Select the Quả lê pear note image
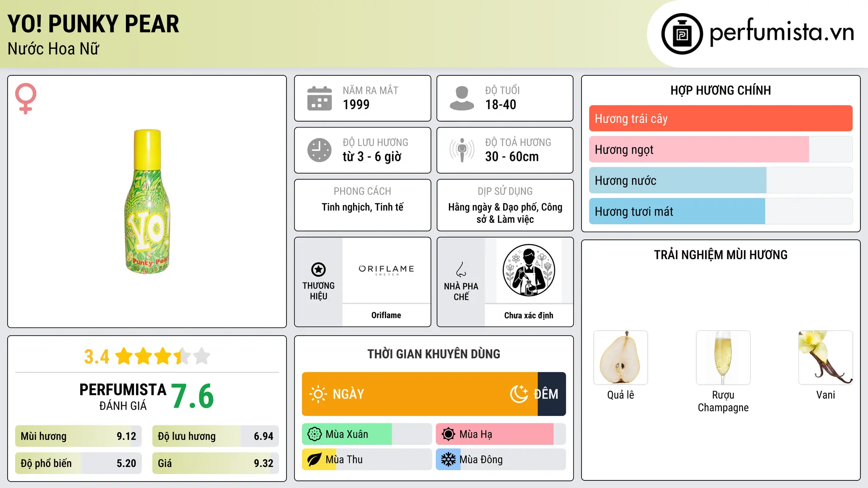Viewport: 868px width, 488px height. click(620, 358)
